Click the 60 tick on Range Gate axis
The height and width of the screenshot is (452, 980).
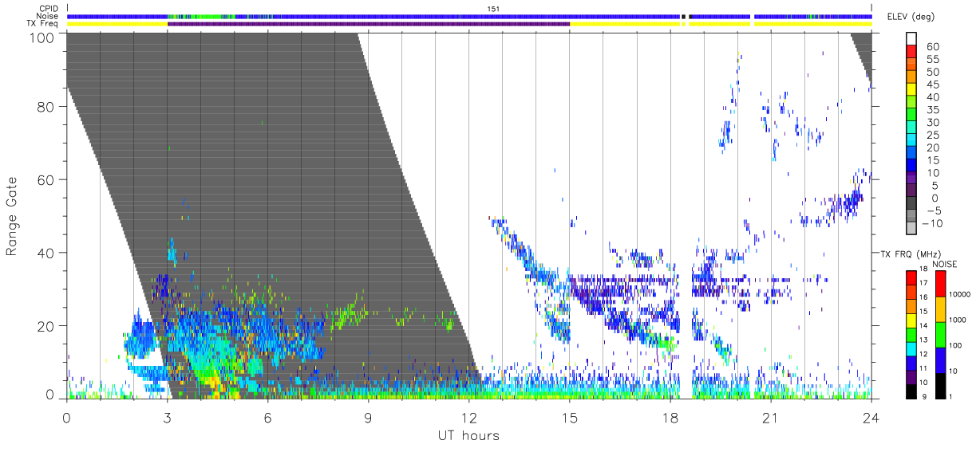pos(46,180)
